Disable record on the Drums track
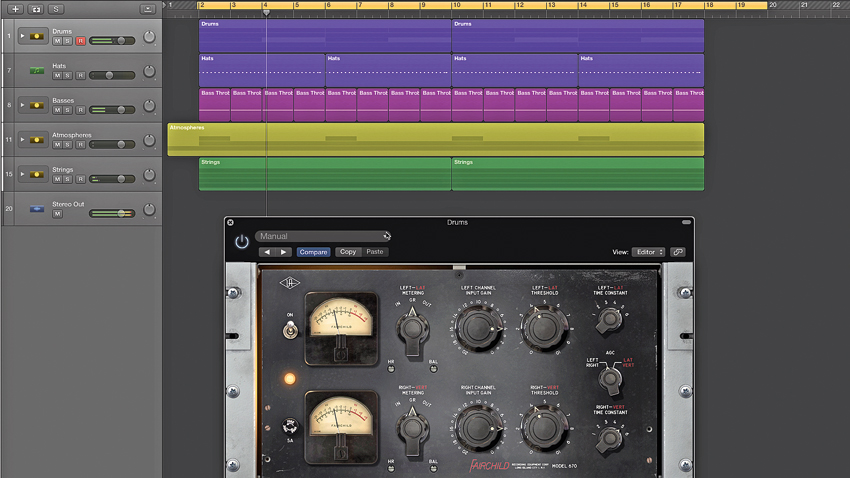 (x=80, y=41)
